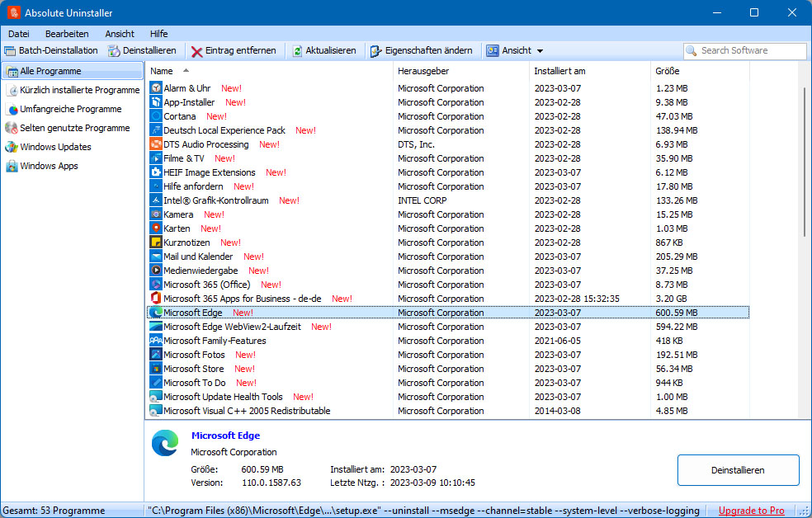Click the sort arrow beside Name
Image resolution: width=812 pixels, height=518 pixels.
[x=186, y=70]
